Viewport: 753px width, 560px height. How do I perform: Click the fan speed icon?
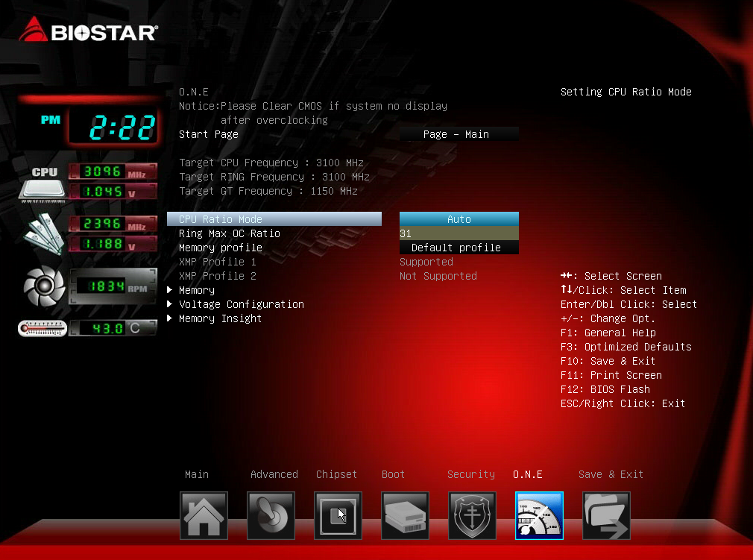(44, 286)
